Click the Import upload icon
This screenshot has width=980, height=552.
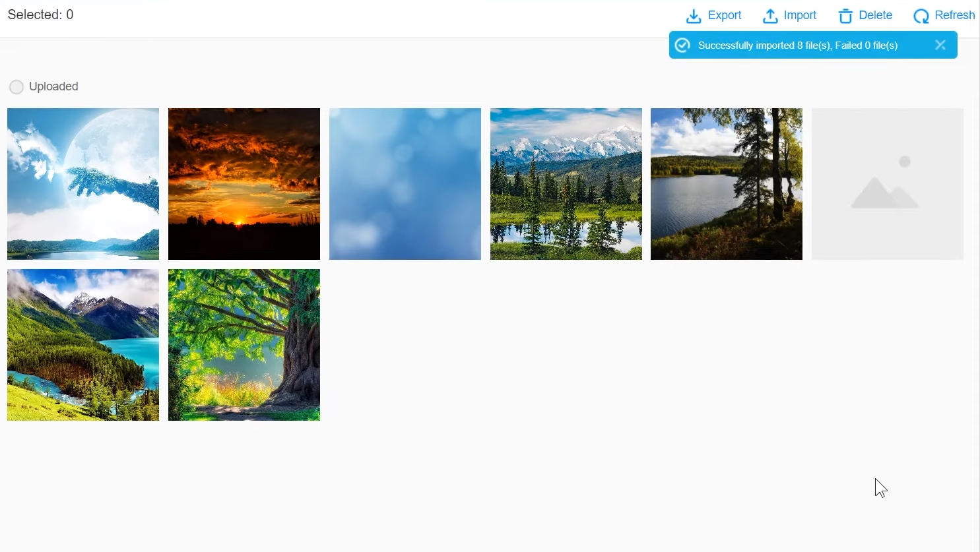coord(770,16)
